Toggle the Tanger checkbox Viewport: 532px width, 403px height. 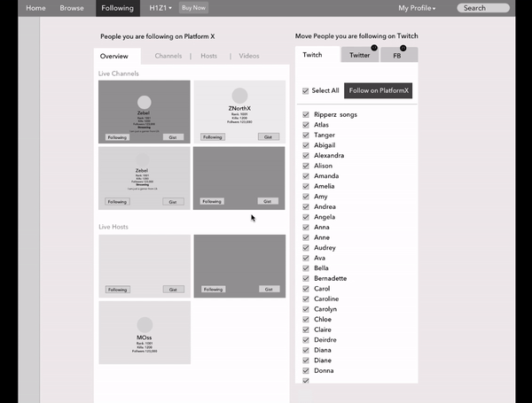coord(306,135)
